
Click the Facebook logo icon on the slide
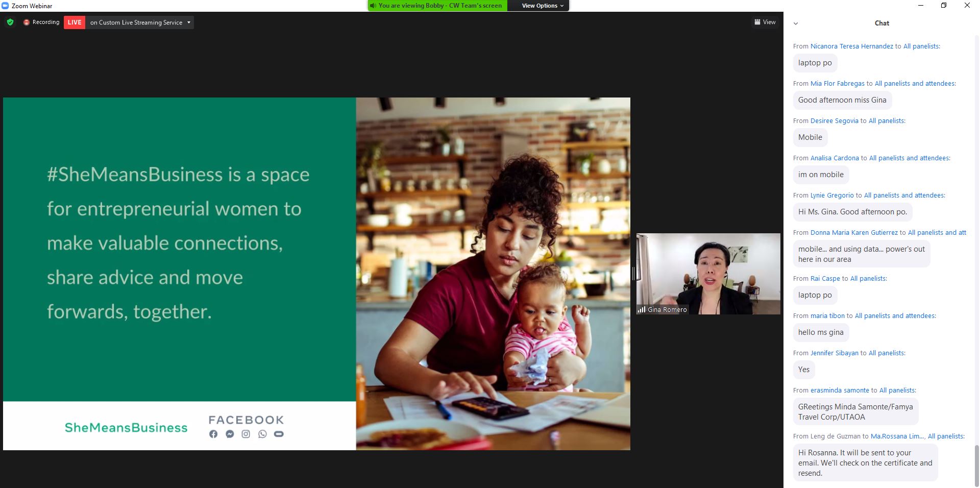(x=213, y=434)
